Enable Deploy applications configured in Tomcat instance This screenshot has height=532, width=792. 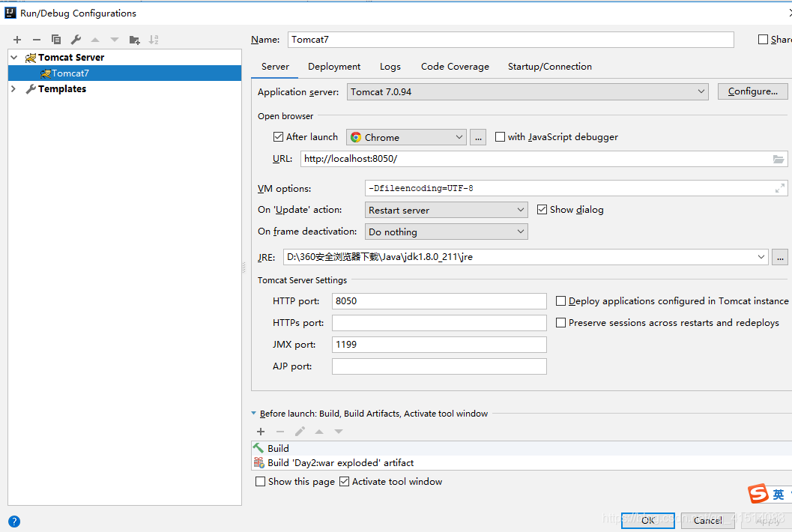(560, 301)
